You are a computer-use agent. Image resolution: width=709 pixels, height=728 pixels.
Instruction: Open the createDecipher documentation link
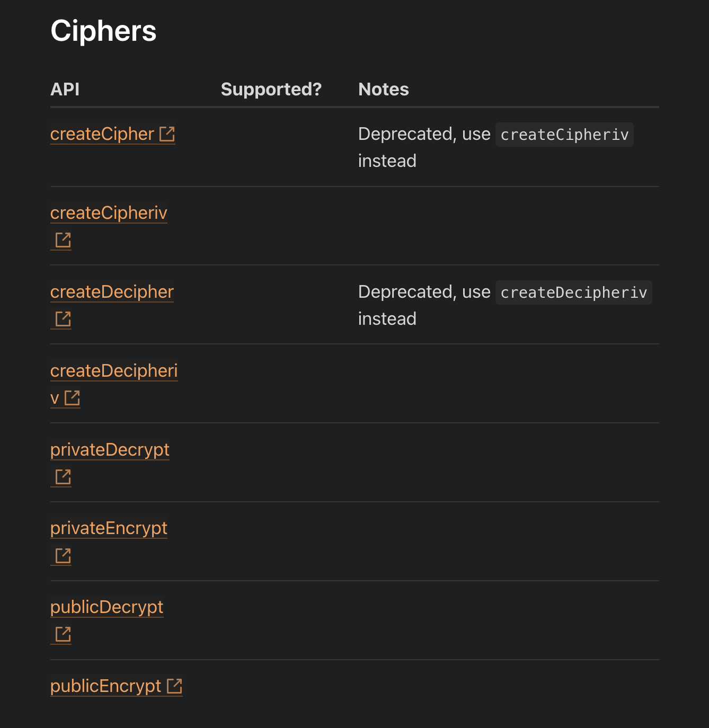pyautogui.click(x=112, y=292)
